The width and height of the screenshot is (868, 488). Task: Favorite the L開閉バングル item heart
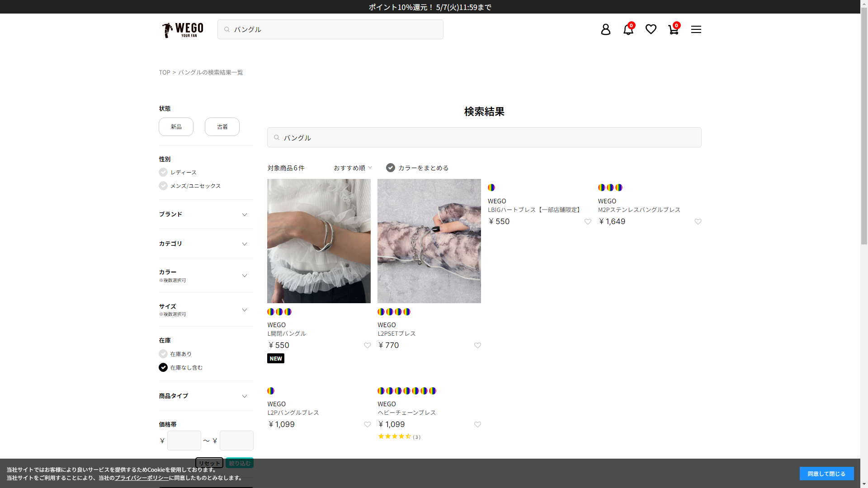pyautogui.click(x=367, y=346)
